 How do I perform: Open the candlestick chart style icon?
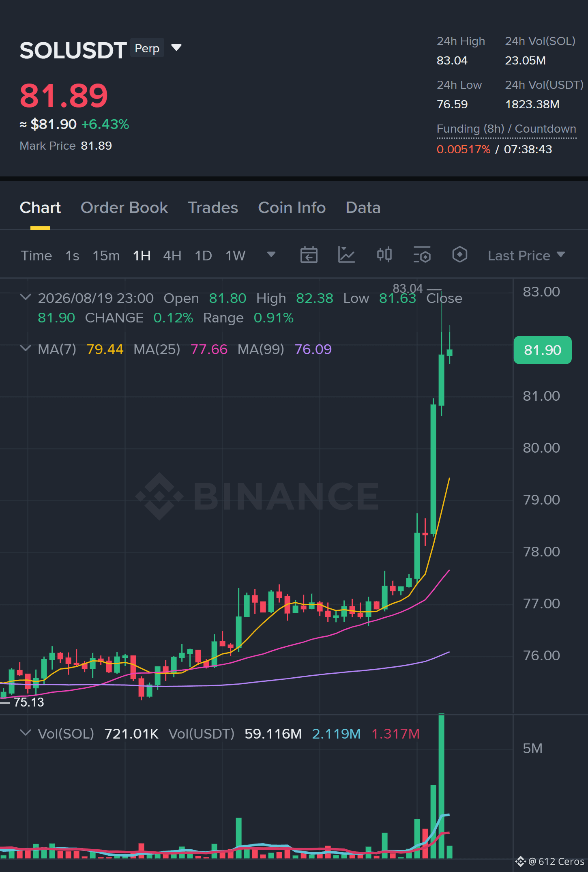click(384, 255)
